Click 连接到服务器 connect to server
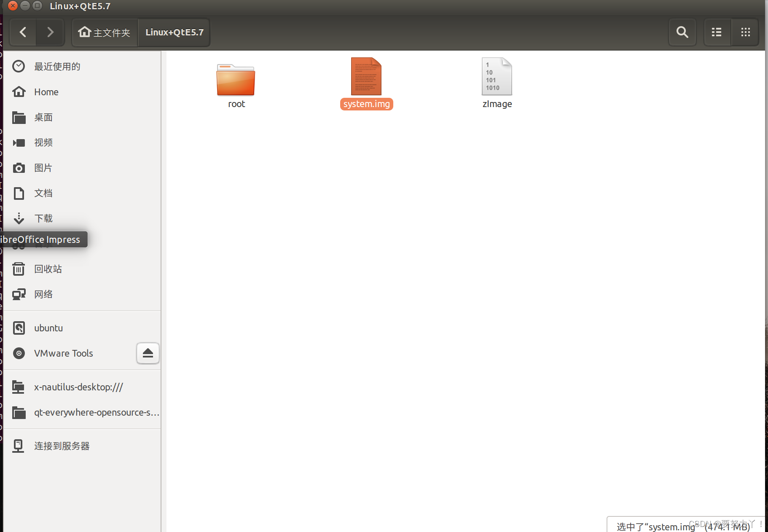The width and height of the screenshot is (768, 532). point(82,446)
